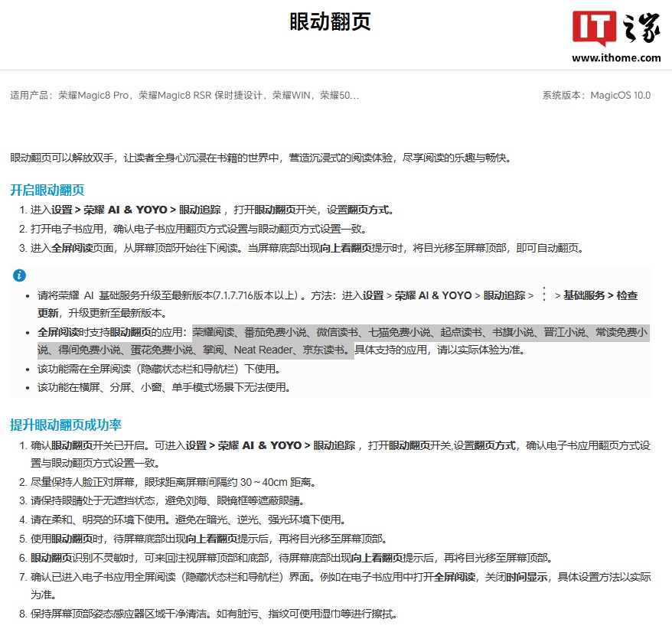Image resolution: width=672 pixels, height=632 pixels.
Task: Open the www.ithome.com watermark link
Action: tap(615, 57)
